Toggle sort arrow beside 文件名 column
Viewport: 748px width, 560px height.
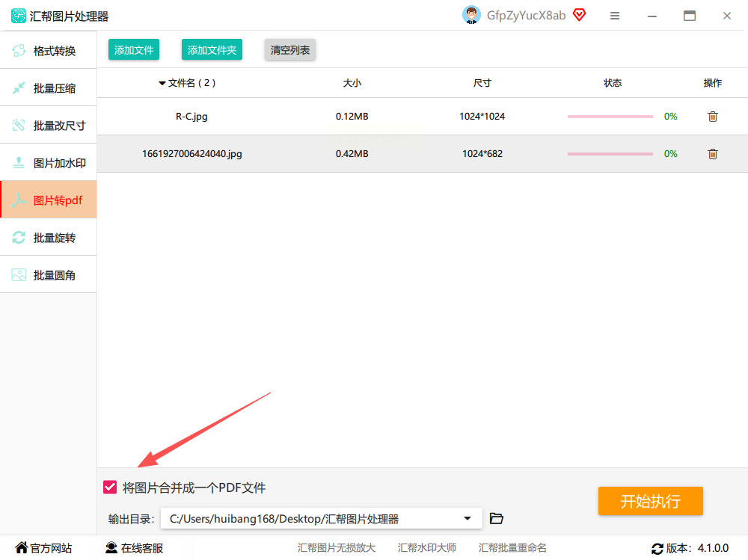point(162,83)
